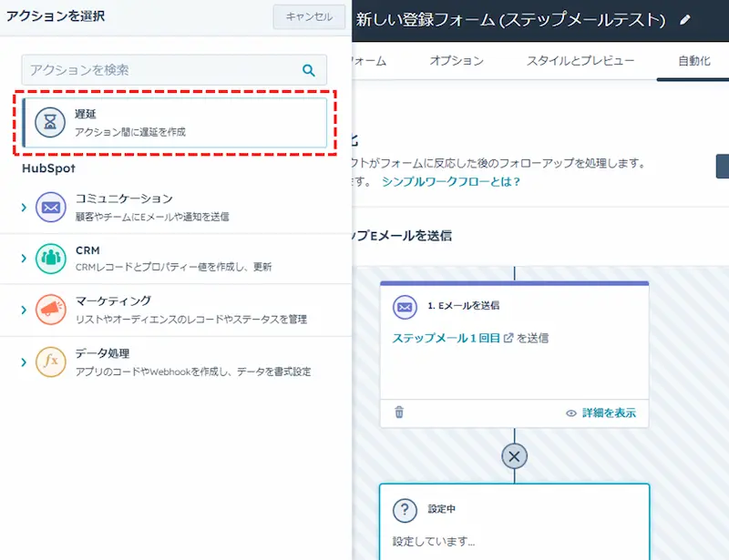Click the search magnifier icon in action search

click(x=309, y=70)
